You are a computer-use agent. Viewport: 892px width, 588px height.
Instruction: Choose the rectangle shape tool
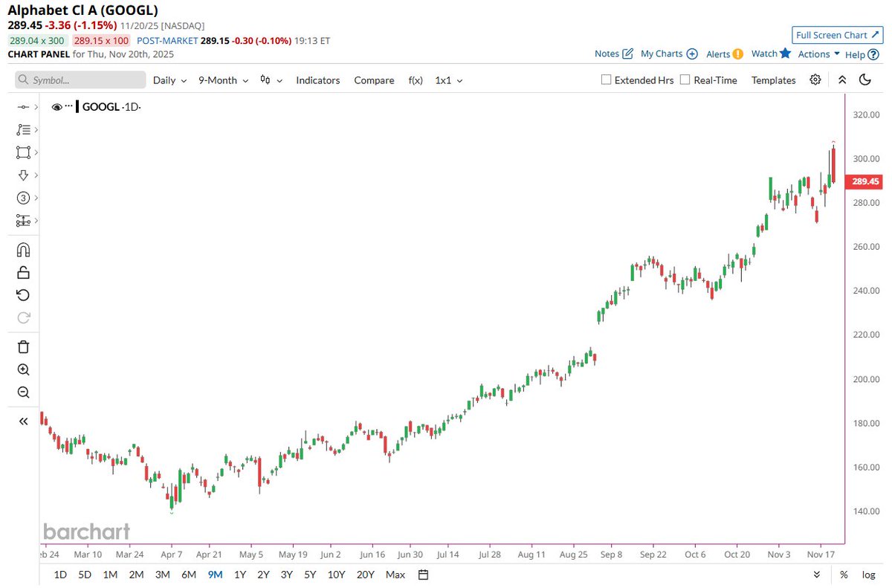(23, 152)
